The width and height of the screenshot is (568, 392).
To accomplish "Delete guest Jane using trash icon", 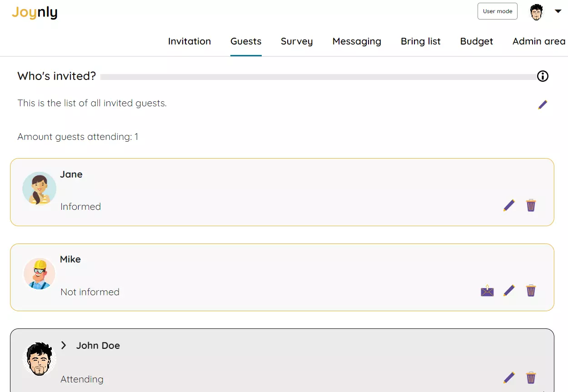I will (531, 205).
